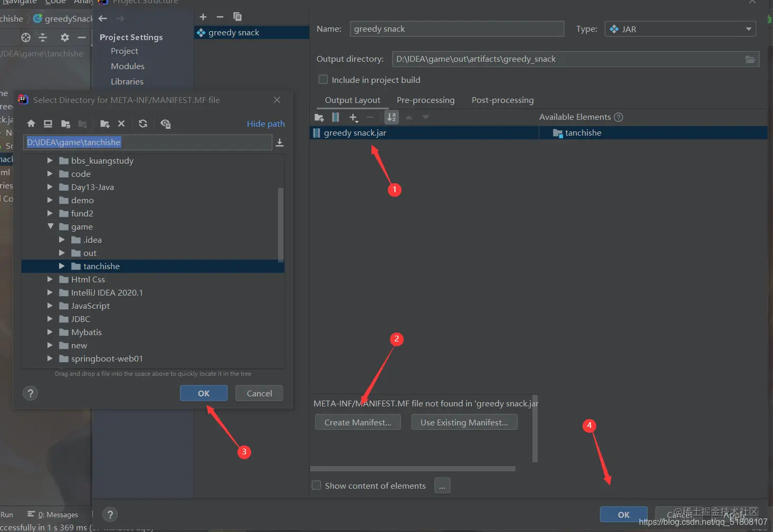
Task: Click the directory path input field
Action: coord(148,142)
